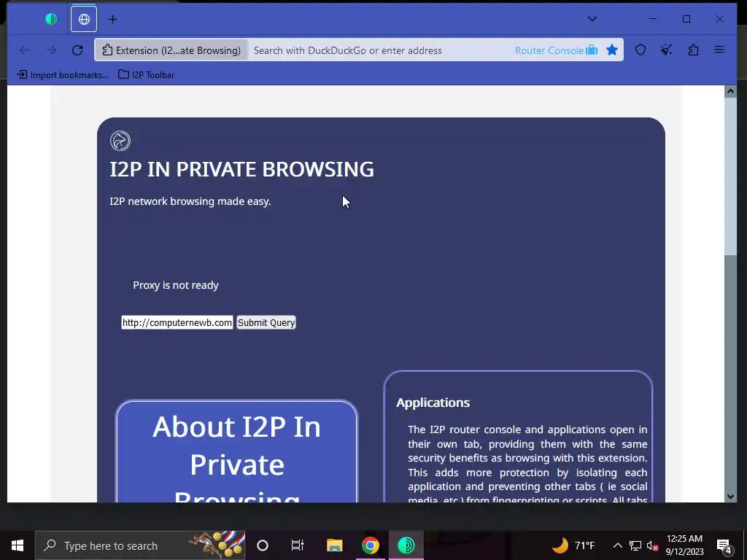Show hidden system tray icons
This screenshot has width=747, height=560.
(617, 545)
